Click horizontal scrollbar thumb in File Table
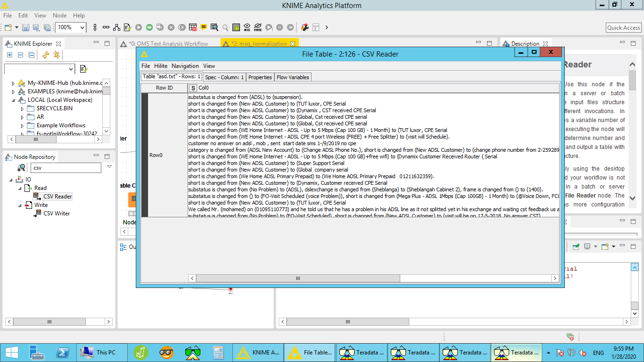 tap(297, 279)
